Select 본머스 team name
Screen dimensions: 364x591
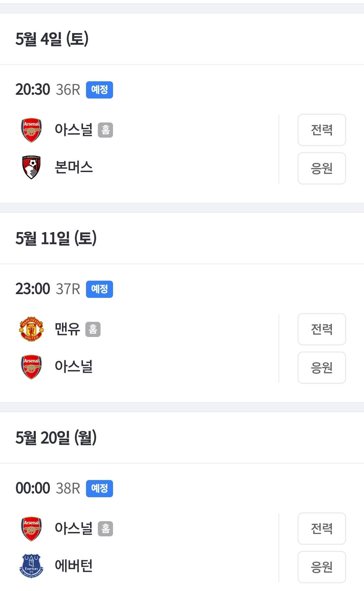pos(74,167)
